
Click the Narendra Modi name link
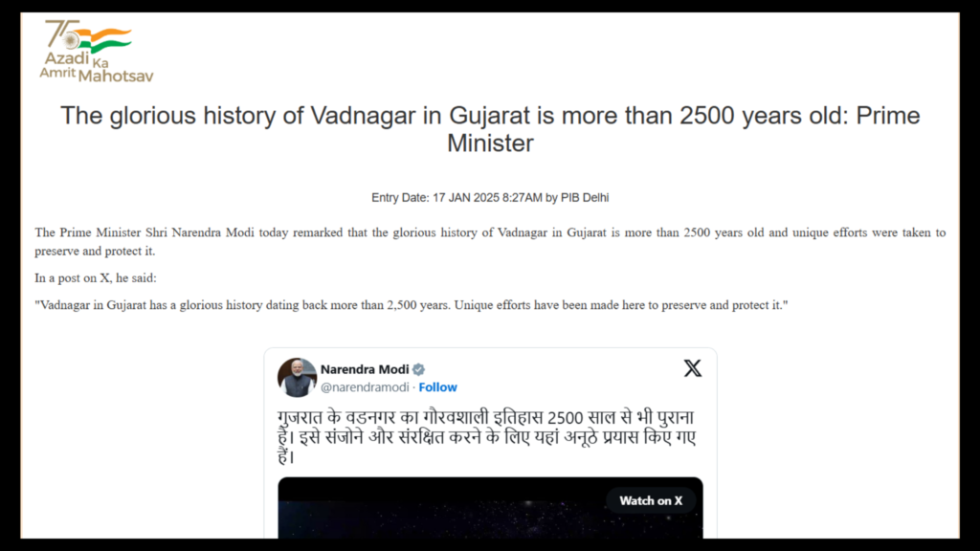pyautogui.click(x=367, y=368)
